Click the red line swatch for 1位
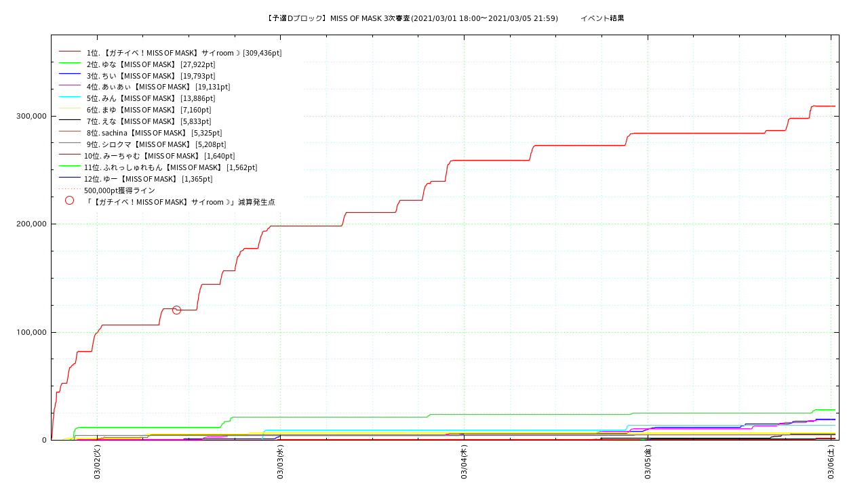The image size is (868, 488). 70,52
